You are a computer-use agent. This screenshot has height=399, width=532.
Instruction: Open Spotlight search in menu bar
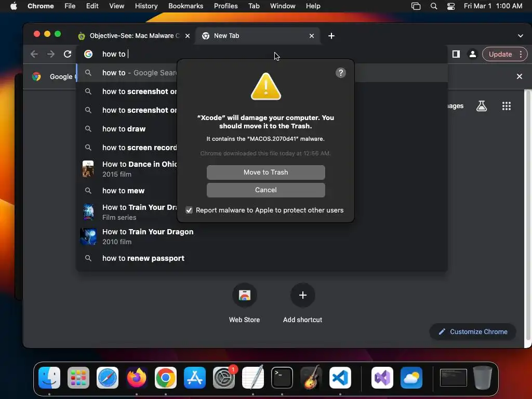tap(433, 6)
